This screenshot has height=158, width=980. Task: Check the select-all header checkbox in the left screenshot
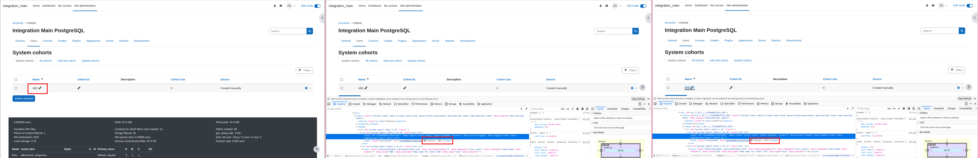point(16,79)
